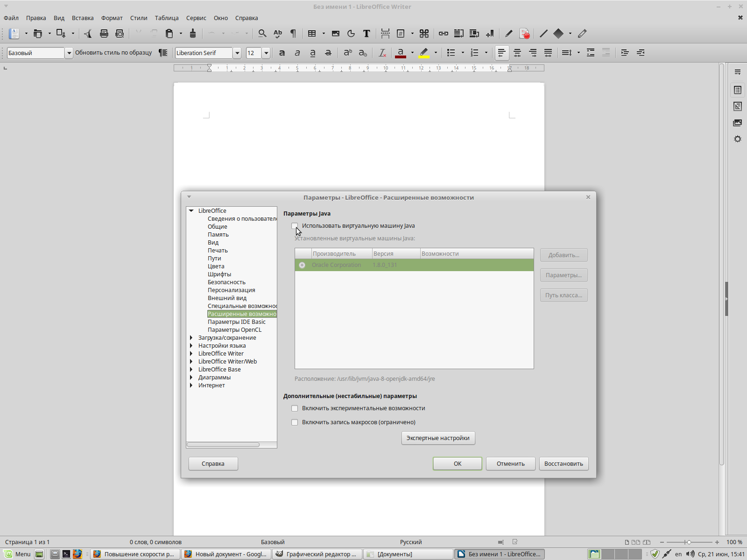Open the 'Формат' menu
This screenshot has width=747, height=560.
[x=112, y=18]
